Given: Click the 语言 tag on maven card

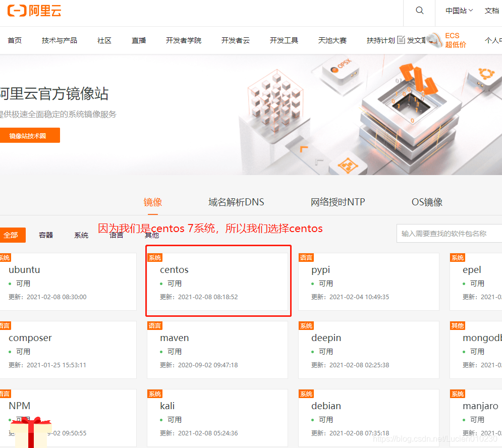Looking at the screenshot, I should click(155, 326).
